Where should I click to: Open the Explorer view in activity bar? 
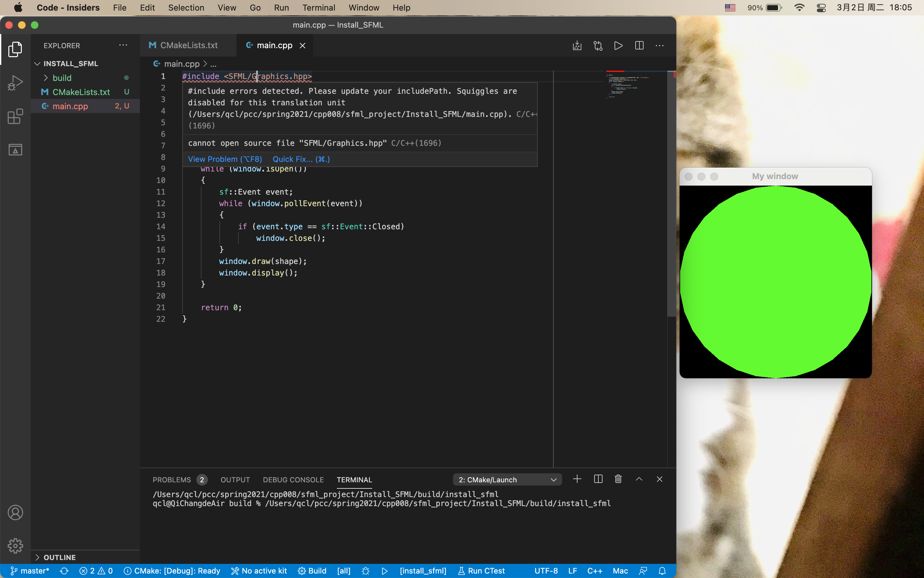tap(15, 49)
